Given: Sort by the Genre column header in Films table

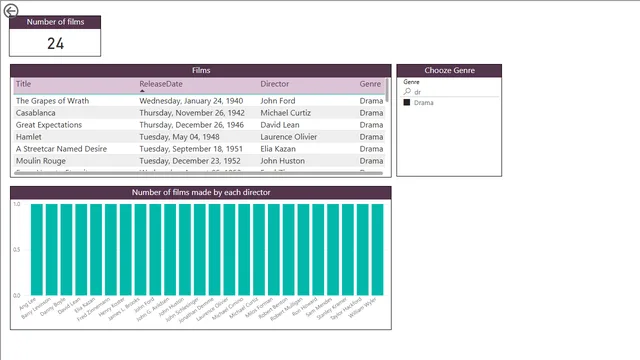Looking at the screenshot, I should [370, 84].
